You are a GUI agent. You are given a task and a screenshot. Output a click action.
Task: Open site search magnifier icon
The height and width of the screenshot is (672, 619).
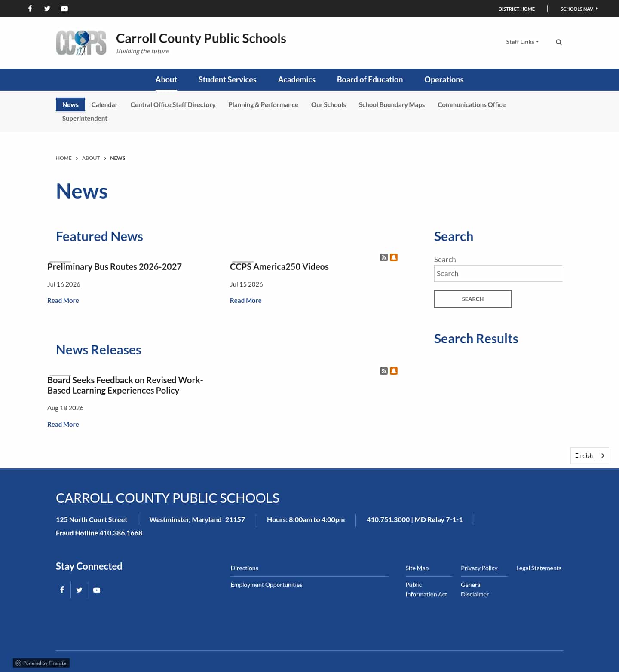click(x=559, y=42)
